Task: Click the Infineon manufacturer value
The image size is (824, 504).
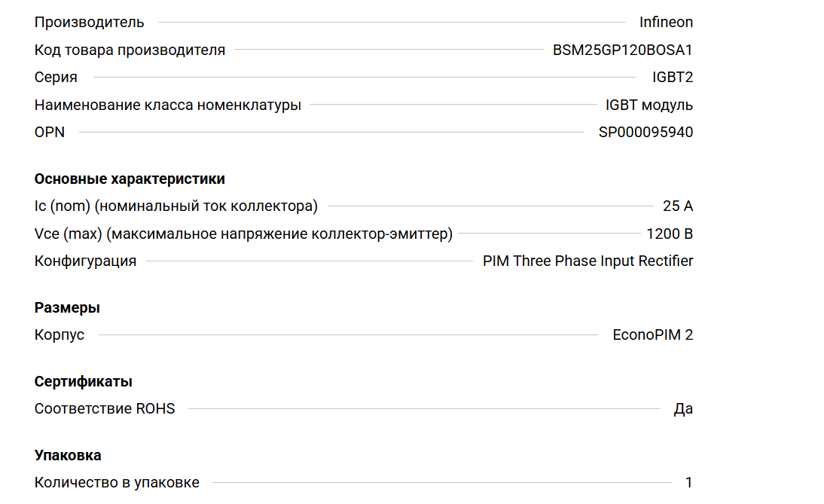Action: [x=666, y=23]
